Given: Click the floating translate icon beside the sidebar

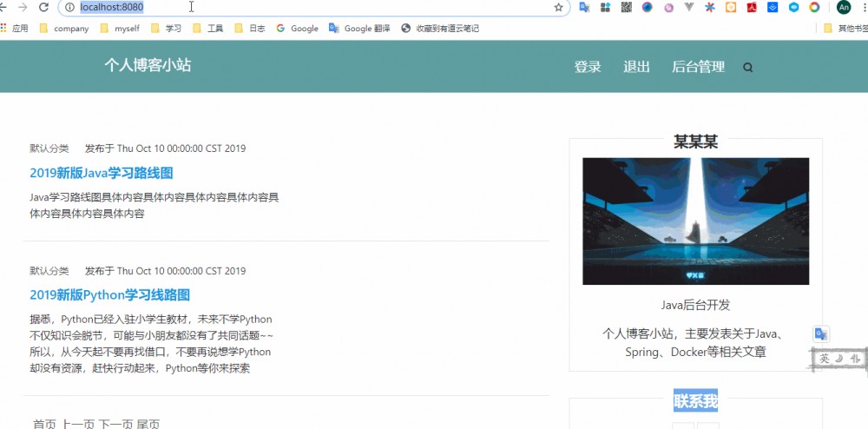Looking at the screenshot, I should 821,334.
